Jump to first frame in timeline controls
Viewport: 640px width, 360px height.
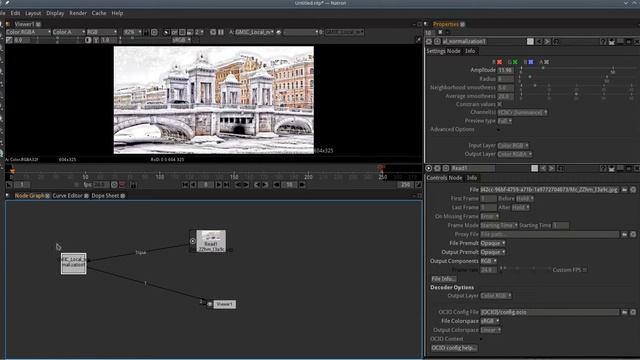tap(185, 185)
